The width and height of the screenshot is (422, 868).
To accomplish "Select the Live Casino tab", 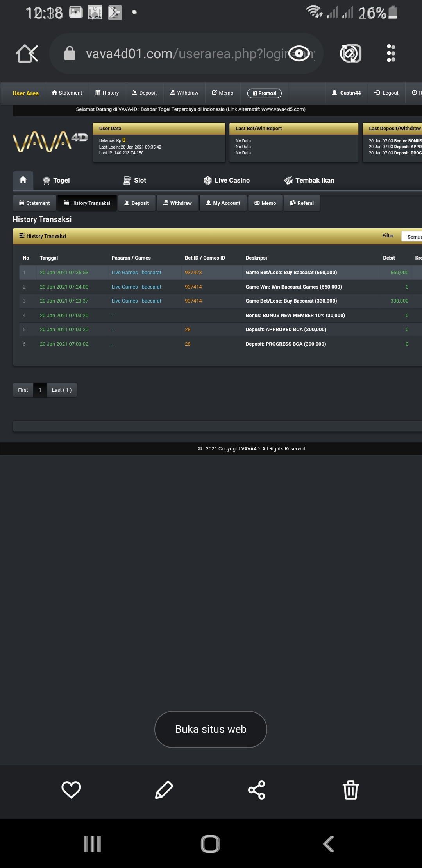I will click(x=227, y=180).
